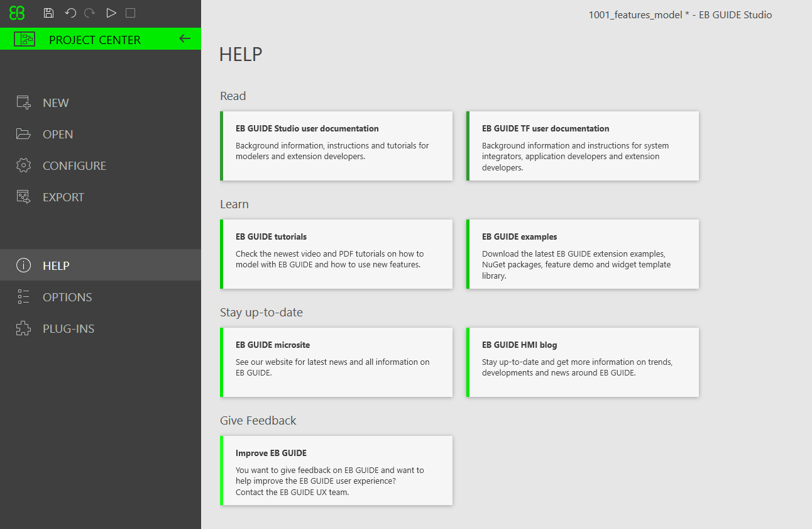Click the Plug-ins puzzle piece icon
Screen dimensions: 812x529
coord(23,328)
